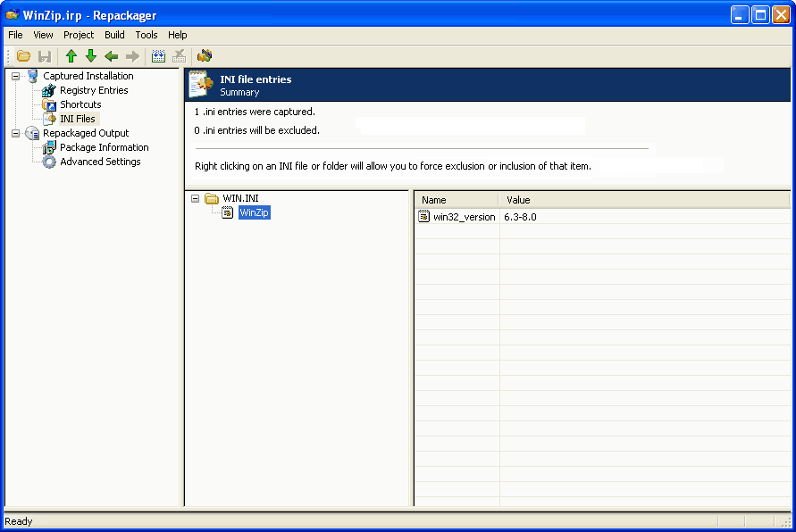Viewport: 796px width, 532px height.
Task: Click the green down arrow toolbar icon
Action: pyautogui.click(x=90, y=56)
